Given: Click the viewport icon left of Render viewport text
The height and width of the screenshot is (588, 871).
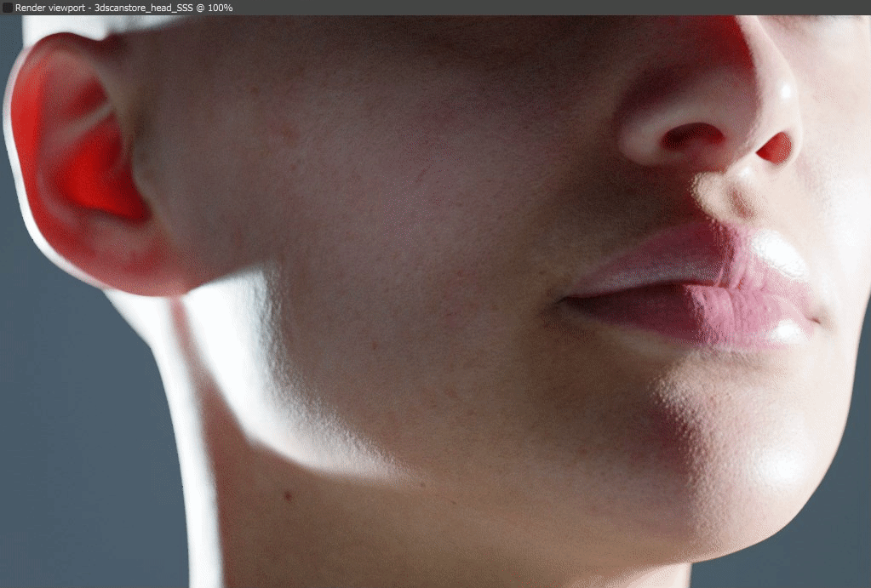Looking at the screenshot, I should [7, 7].
